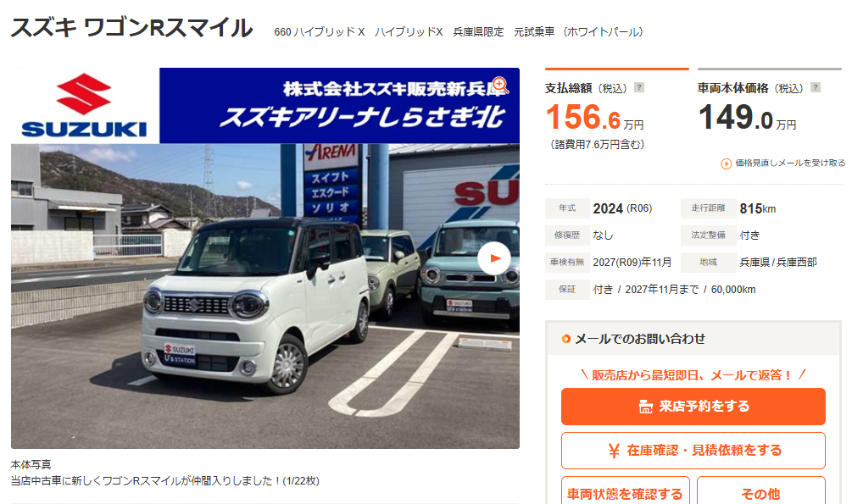
Task: Click the スズキ ワゴンRスマイル title heading
Action: pos(132,28)
